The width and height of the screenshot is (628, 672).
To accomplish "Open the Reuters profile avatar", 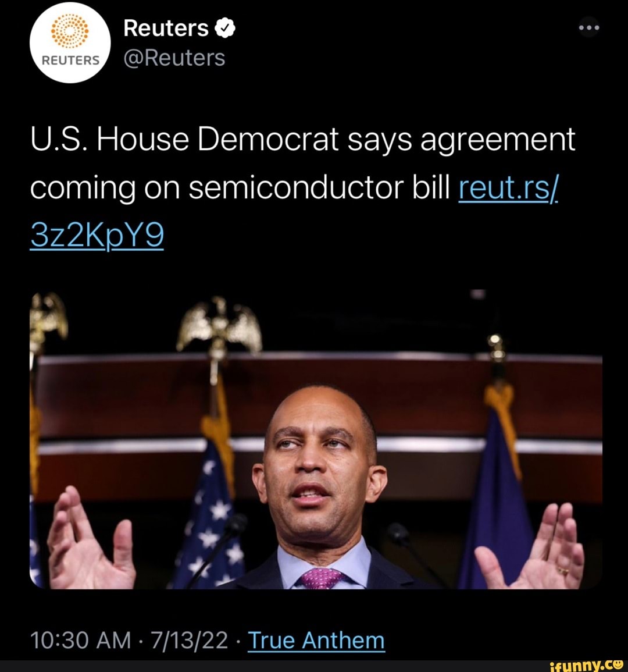I will pos(70,42).
